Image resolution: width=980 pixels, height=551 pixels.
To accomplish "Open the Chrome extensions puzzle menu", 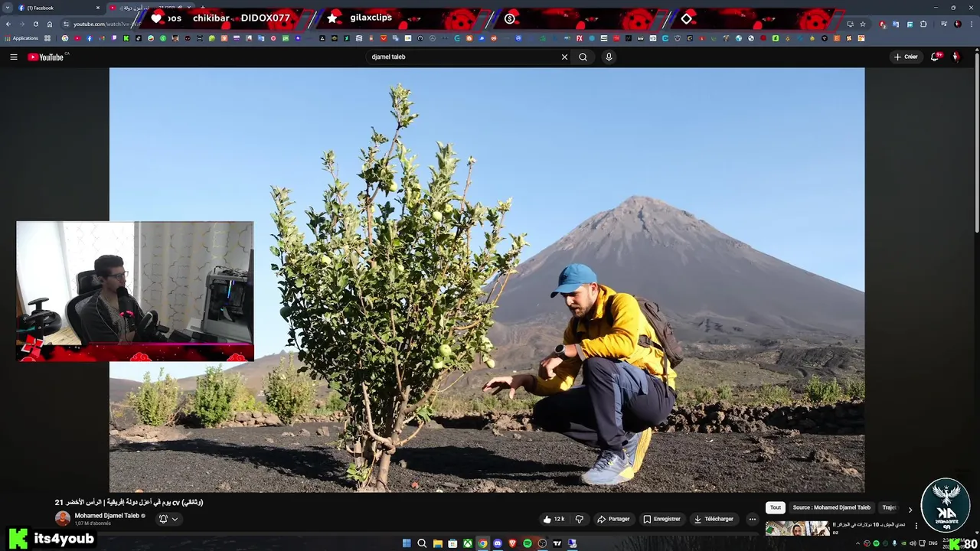I will tap(923, 24).
